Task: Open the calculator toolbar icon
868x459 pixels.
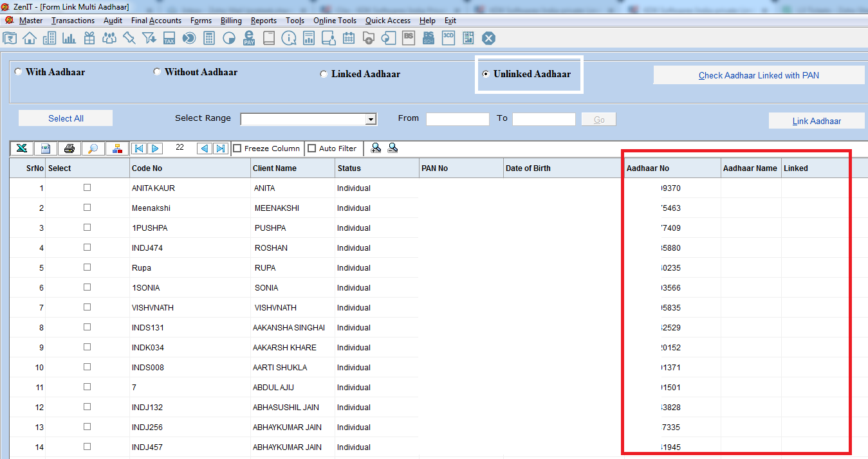Action: (x=209, y=38)
